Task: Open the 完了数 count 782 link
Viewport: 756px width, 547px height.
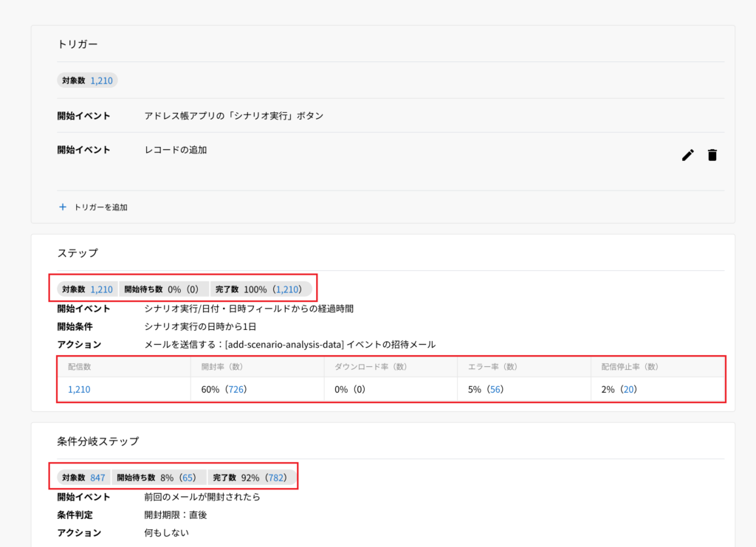Action: pyautogui.click(x=278, y=477)
